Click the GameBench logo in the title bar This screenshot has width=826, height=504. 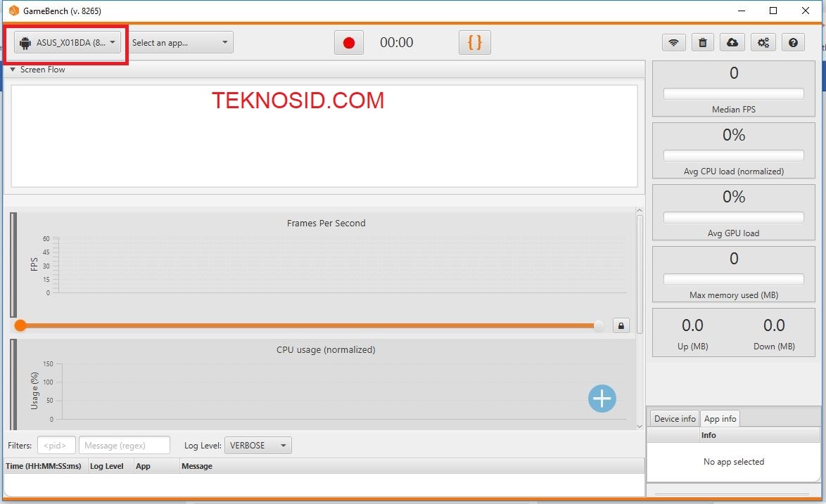click(13, 11)
